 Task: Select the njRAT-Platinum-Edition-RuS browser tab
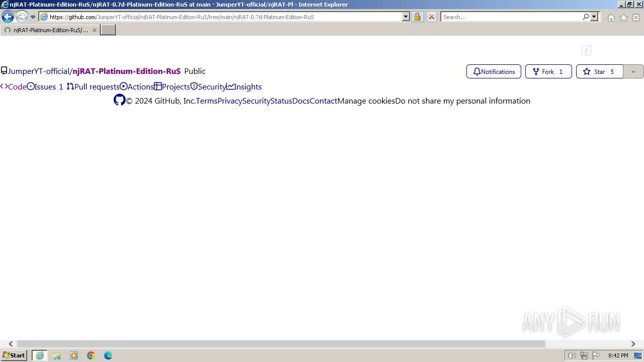pos(49,30)
